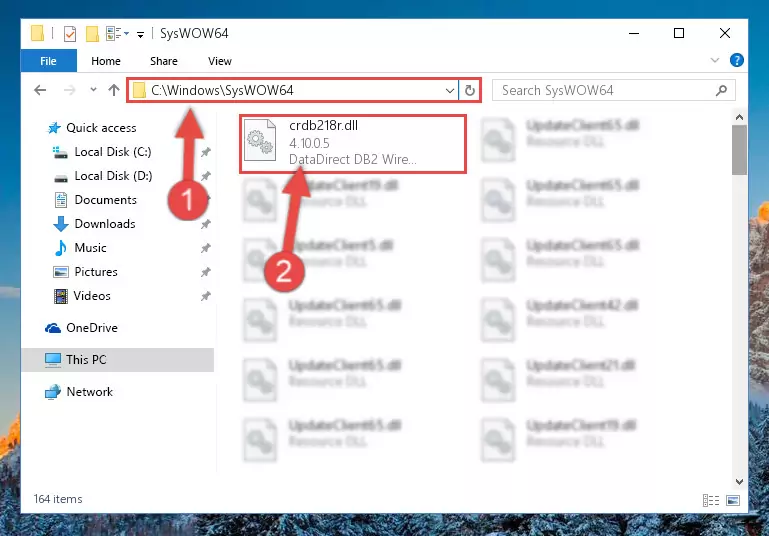Image resolution: width=769 pixels, height=536 pixels.
Task: Open Local Disk (C:) in sidebar
Action: [x=102, y=152]
